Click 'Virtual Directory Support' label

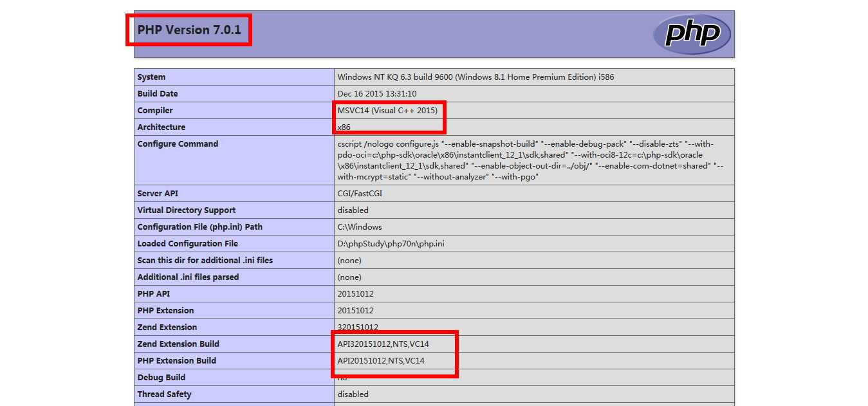[186, 210]
